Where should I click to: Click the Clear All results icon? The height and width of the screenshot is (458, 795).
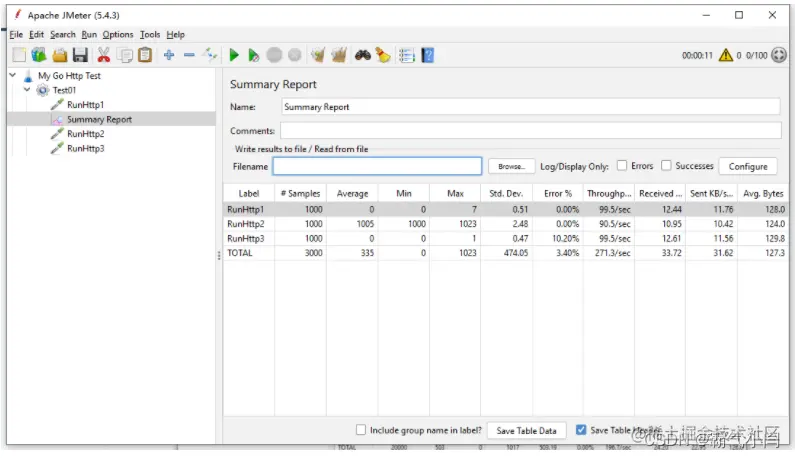339,55
